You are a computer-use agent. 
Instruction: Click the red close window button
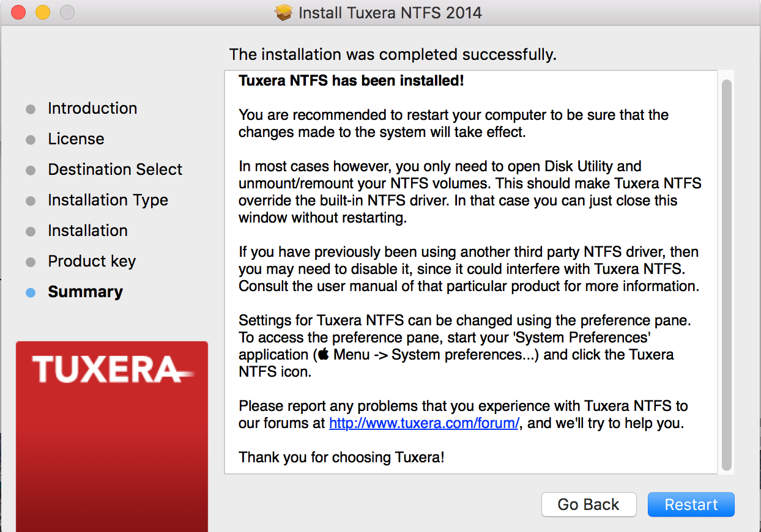coord(18,12)
